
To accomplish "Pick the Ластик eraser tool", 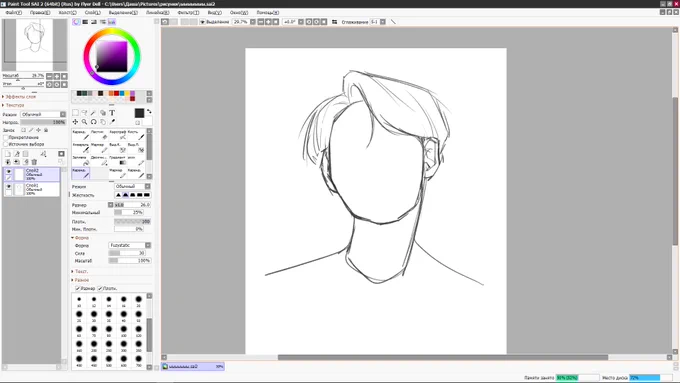I will pyautogui.click(x=99, y=134).
